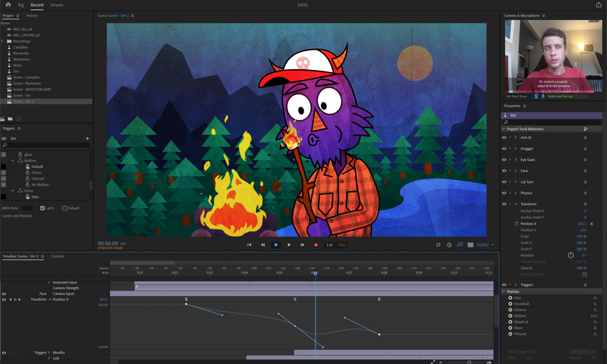
Task: Click the Stop playback button
Action: coord(276,245)
